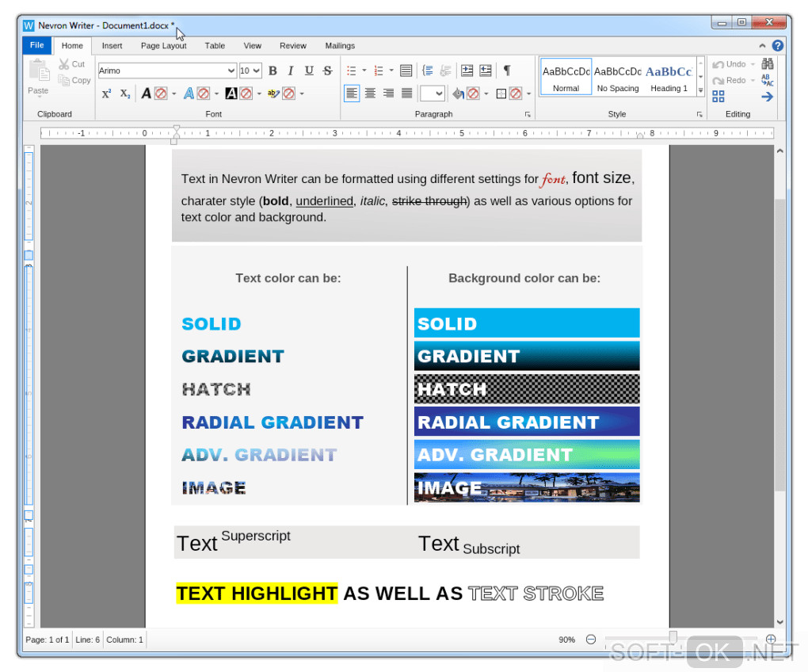
Task: Click the text highlight pen icon
Action: click(273, 94)
